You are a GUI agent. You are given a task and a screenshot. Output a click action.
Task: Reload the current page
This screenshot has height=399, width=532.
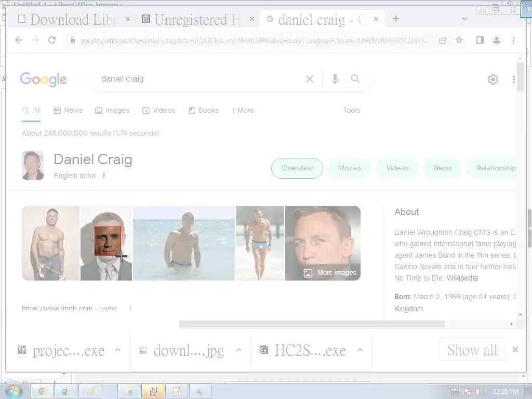click(52, 40)
